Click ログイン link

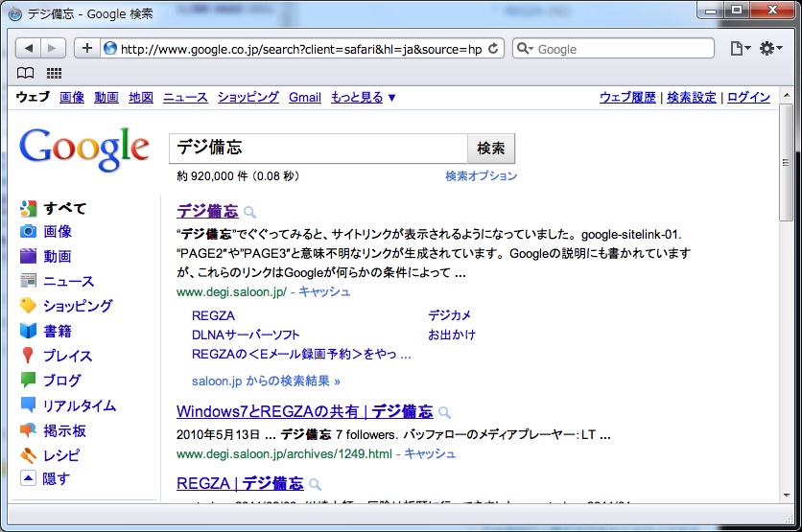[749, 97]
